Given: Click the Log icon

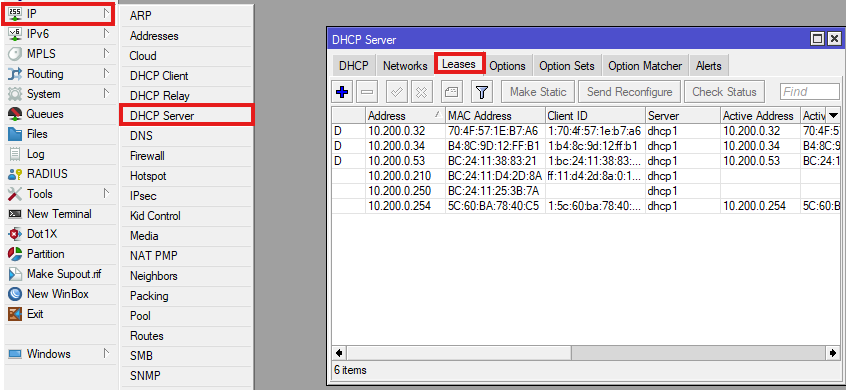Looking at the screenshot, I should (x=16, y=154).
